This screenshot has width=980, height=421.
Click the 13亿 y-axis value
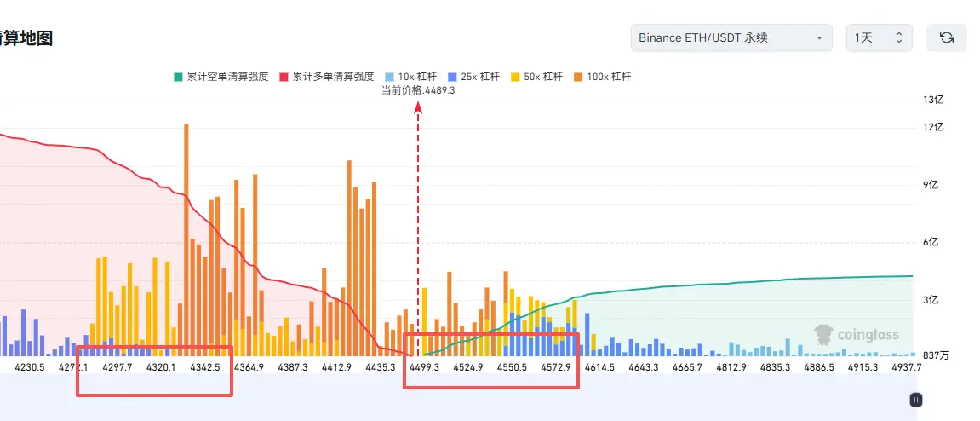932,100
